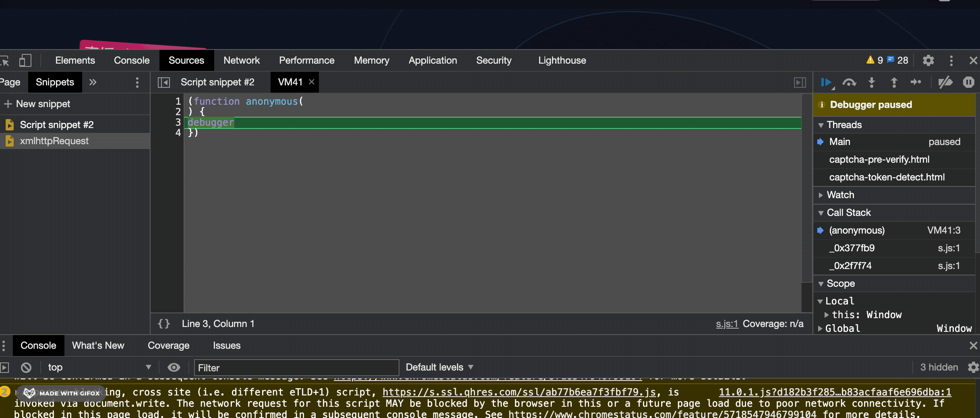Open the Coverage drawer tab
Viewport: 980px width, 418px height.
[x=168, y=346]
